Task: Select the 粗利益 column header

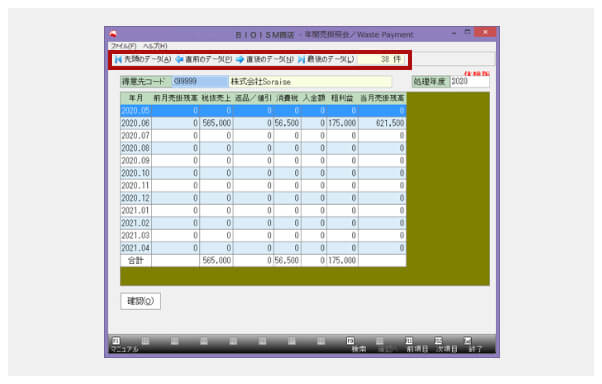Action: 342,98
